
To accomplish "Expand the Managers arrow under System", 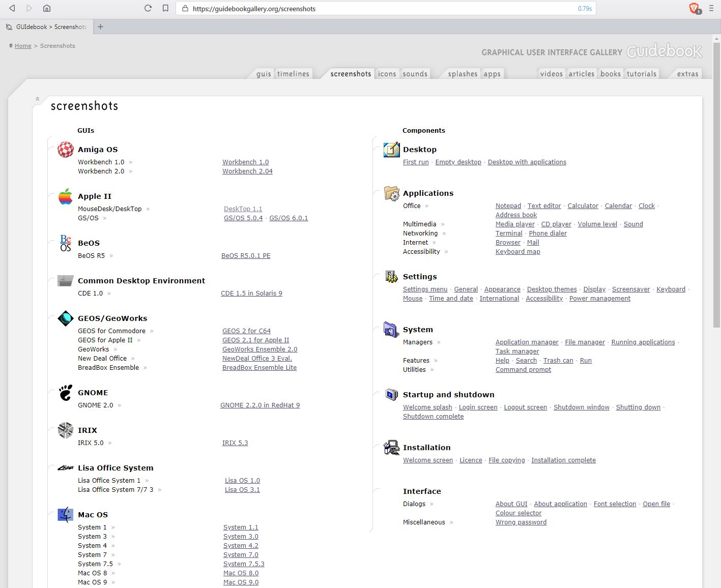I will tap(439, 342).
